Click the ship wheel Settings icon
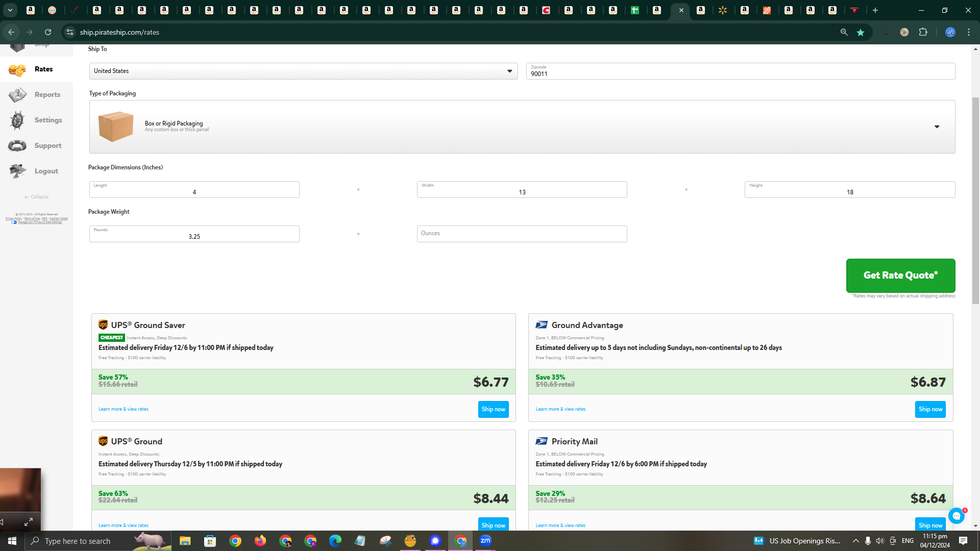 (17, 120)
